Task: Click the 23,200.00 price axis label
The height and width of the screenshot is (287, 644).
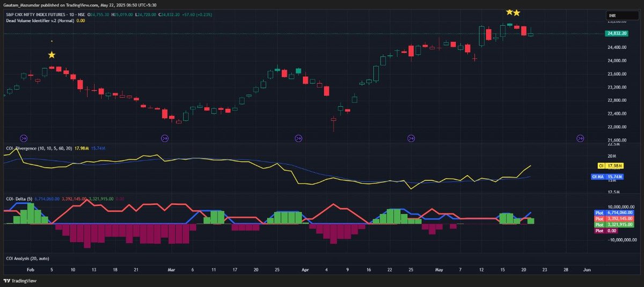Action: point(617,87)
